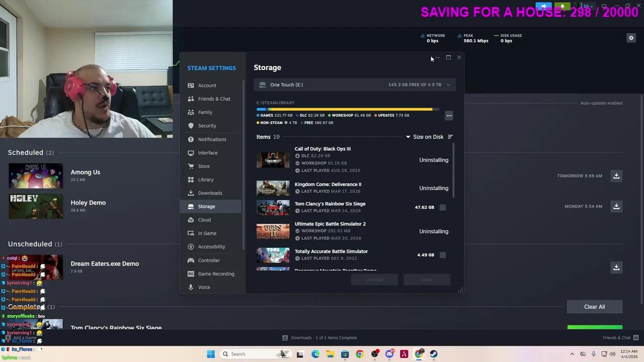Open Microsoft Edge from taskbar
This screenshot has height=362, width=644.
(315, 354)
